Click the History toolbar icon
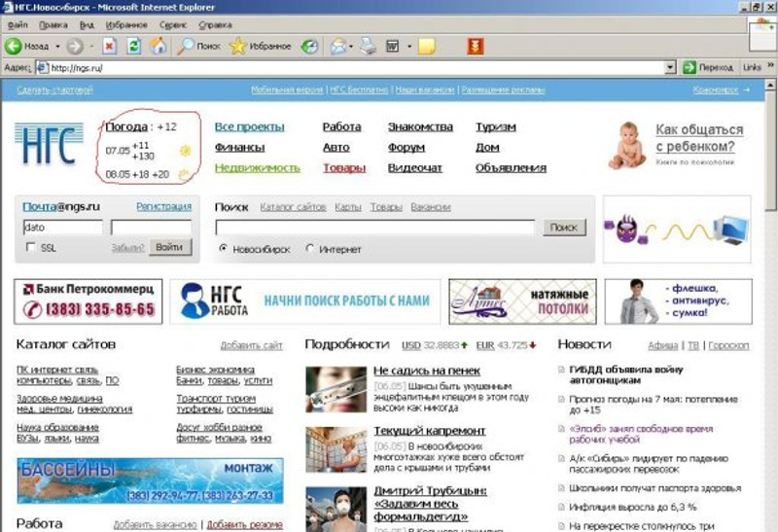This screenshot has width=778, height=532. [309, 46]
